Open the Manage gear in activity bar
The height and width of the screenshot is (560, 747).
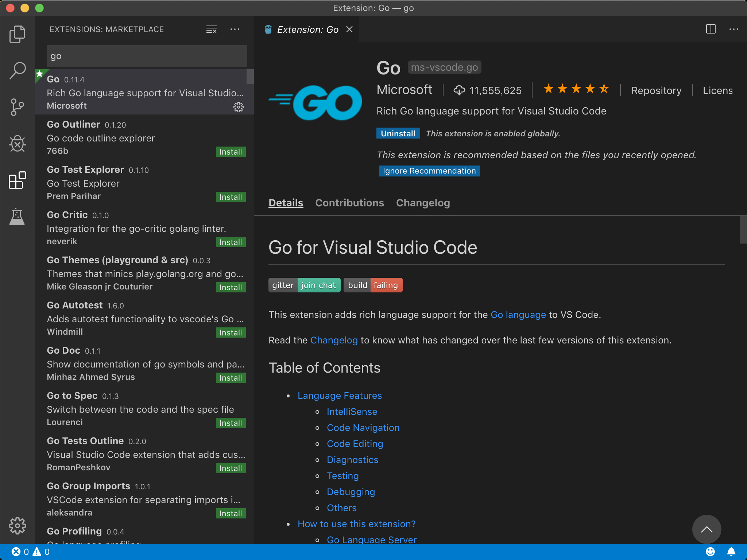point(17,526)
